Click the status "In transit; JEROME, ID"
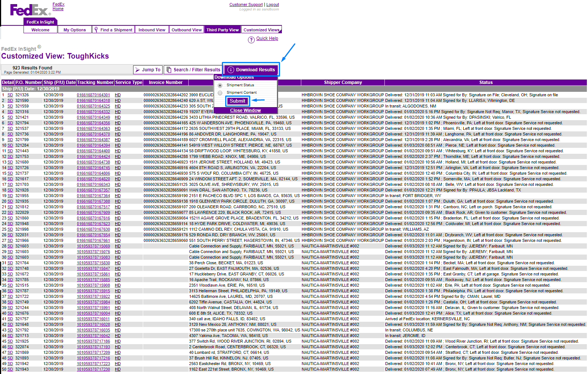 pyautogui.click(x=405, y=336)
